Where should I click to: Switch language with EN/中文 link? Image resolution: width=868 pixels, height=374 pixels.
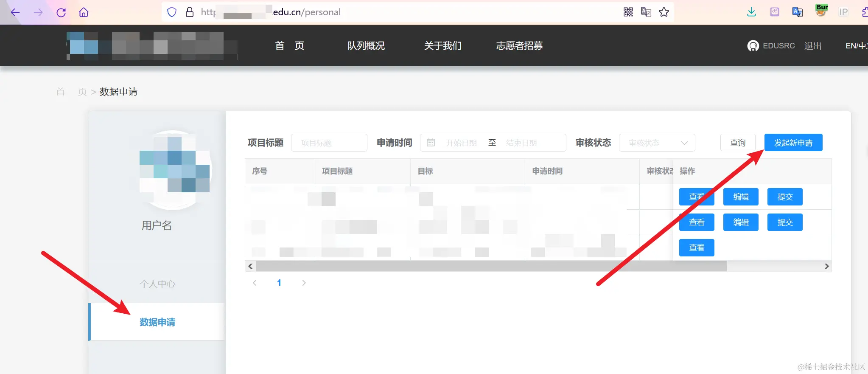click(856, 46)
